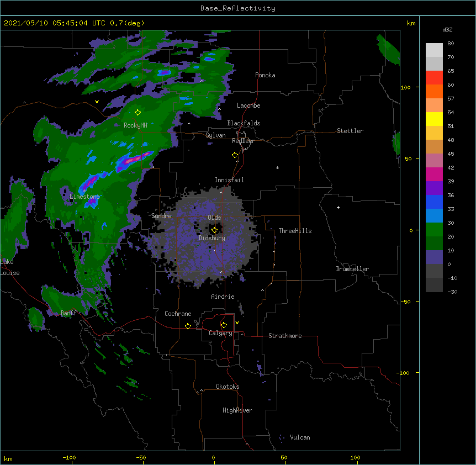Select the yellow diamond marker below RedDeer
This screenshot has height=465, width=476.
click(235, 155)
